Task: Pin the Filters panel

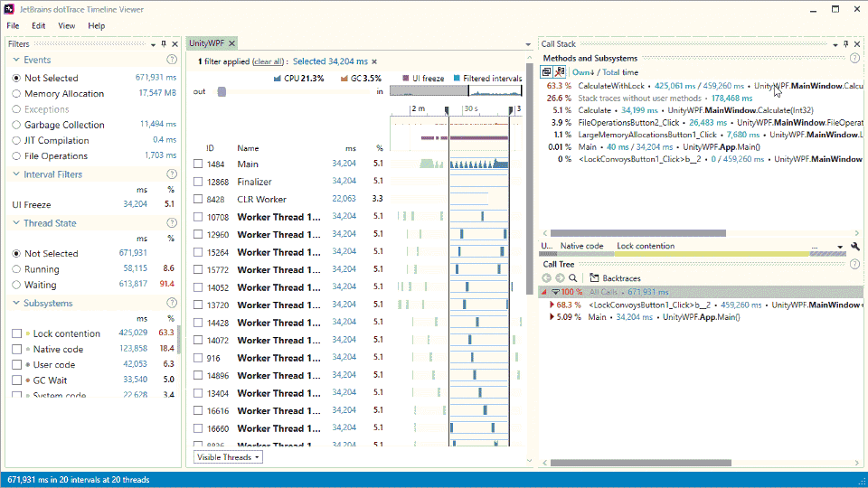Action: (x=164, y=43)
